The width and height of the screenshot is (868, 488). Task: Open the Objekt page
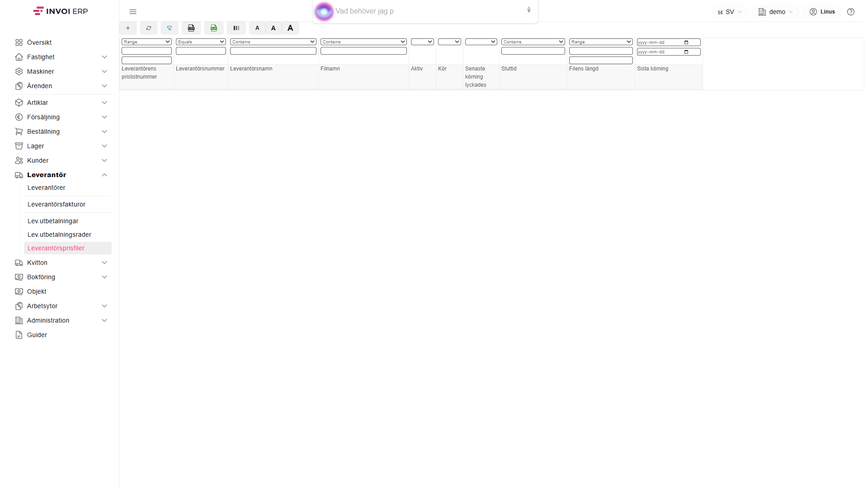click(x=61, y=291)
